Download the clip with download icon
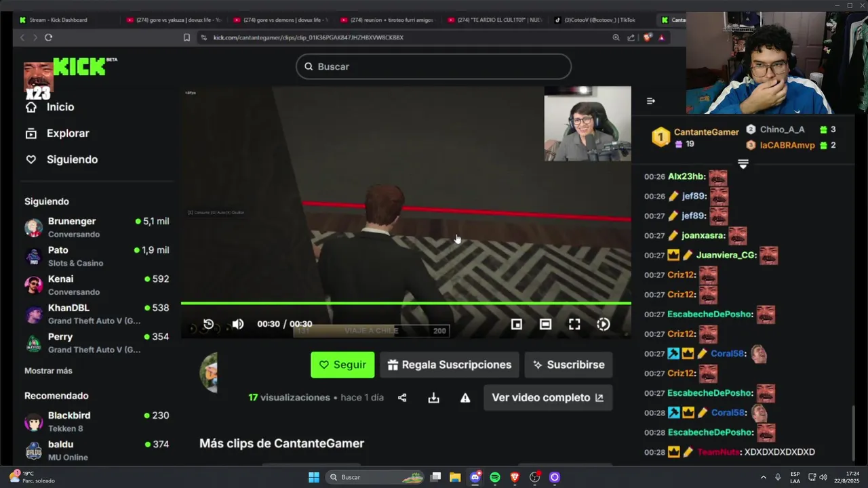 click(434, 398)
